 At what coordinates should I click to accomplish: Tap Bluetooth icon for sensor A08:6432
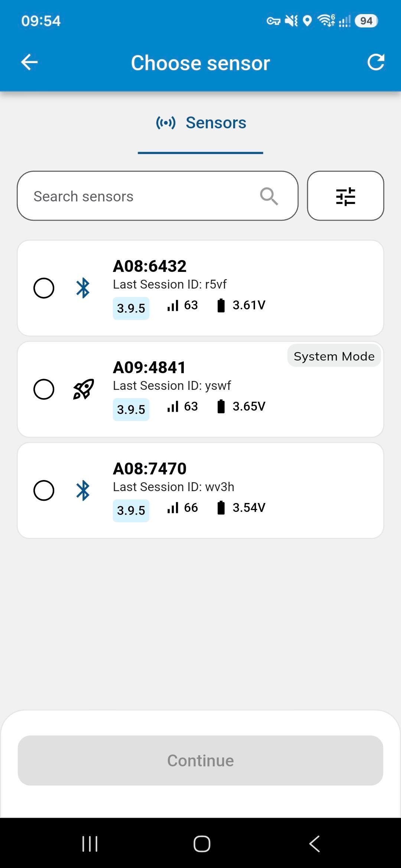[83, 288]
